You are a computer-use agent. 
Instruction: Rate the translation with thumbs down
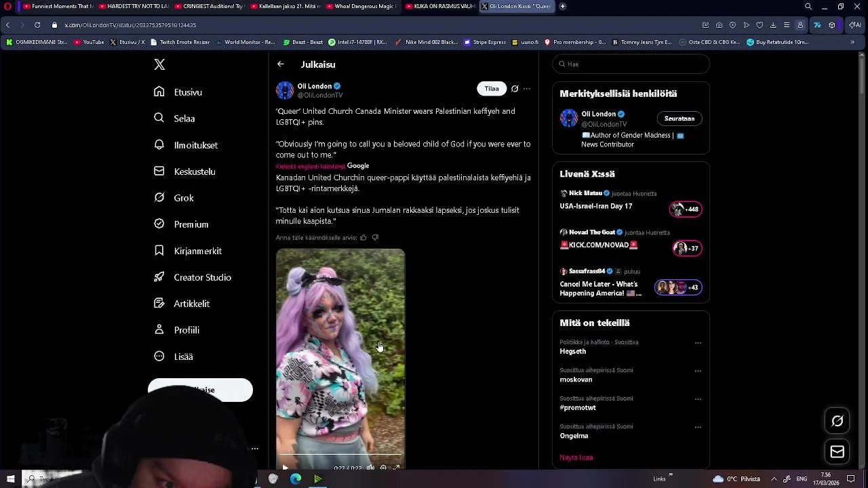(375, 238)
